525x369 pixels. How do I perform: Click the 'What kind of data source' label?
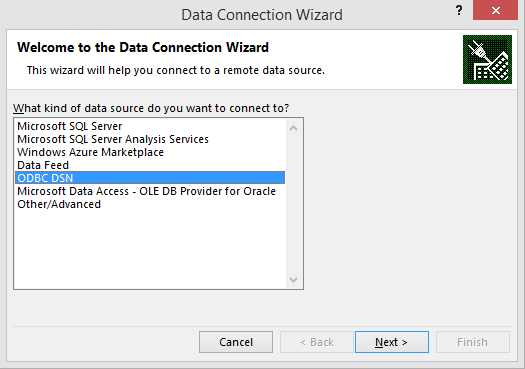click(151, 108)
